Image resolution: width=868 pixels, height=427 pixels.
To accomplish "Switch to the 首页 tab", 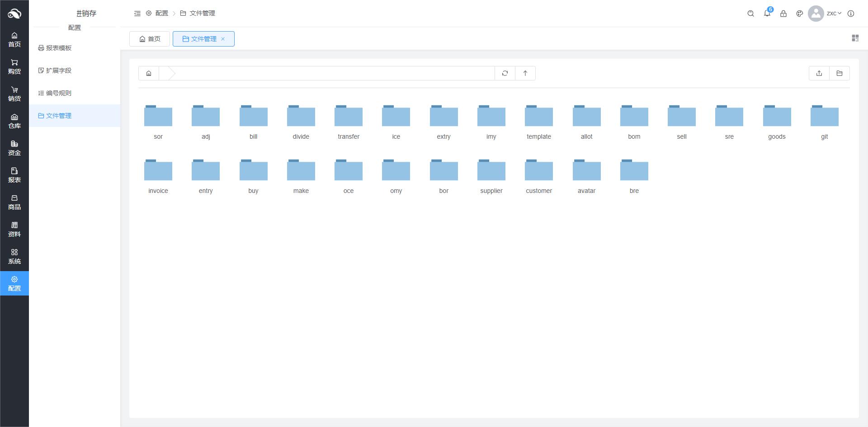I will pyautogui.click(x=150, y=39).
